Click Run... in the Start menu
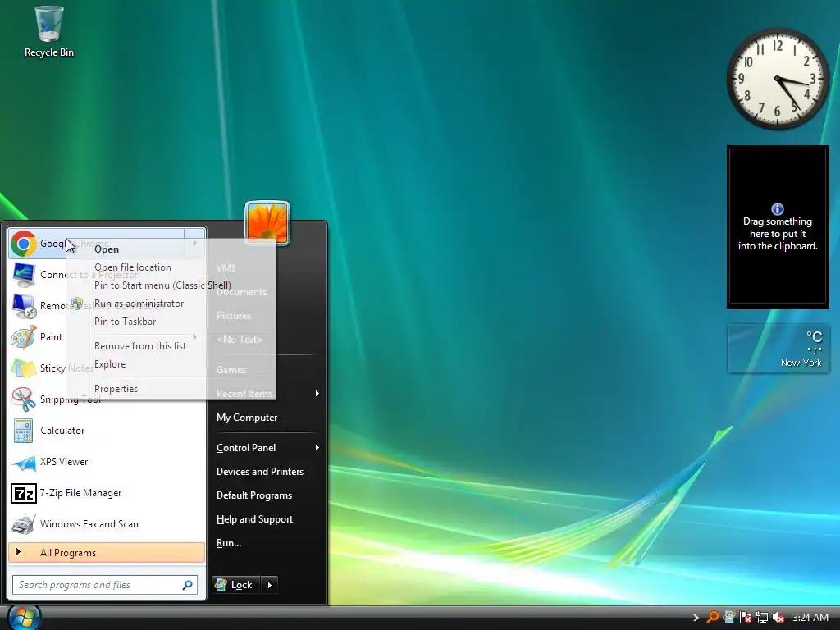This screenshot has height=630, width=840. click(x=229, y=543)
